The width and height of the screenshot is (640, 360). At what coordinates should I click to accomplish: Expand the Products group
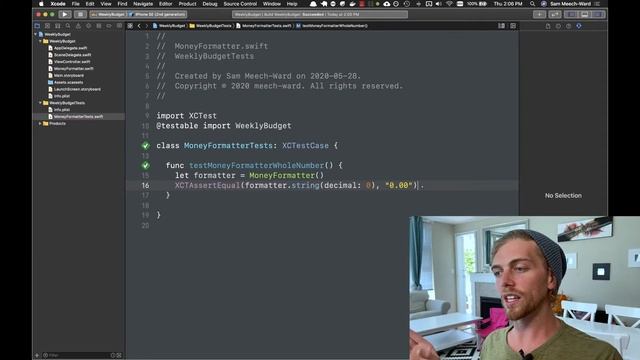tap(40, 123)
